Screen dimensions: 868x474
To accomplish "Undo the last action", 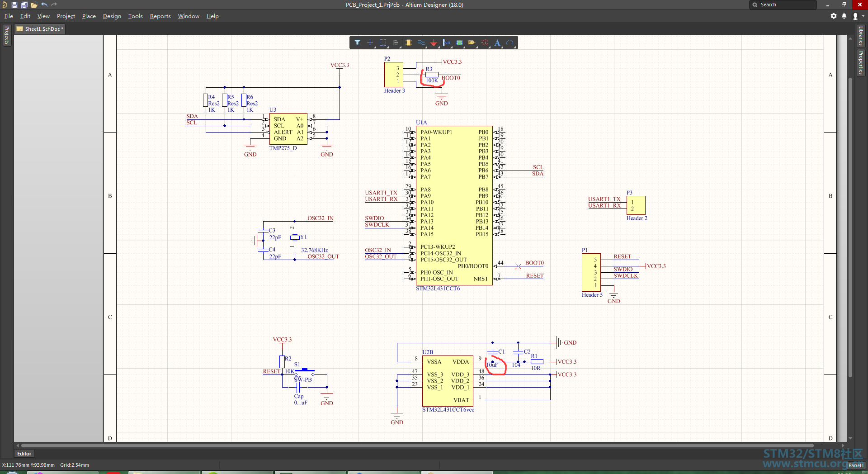I will point(44,5).
